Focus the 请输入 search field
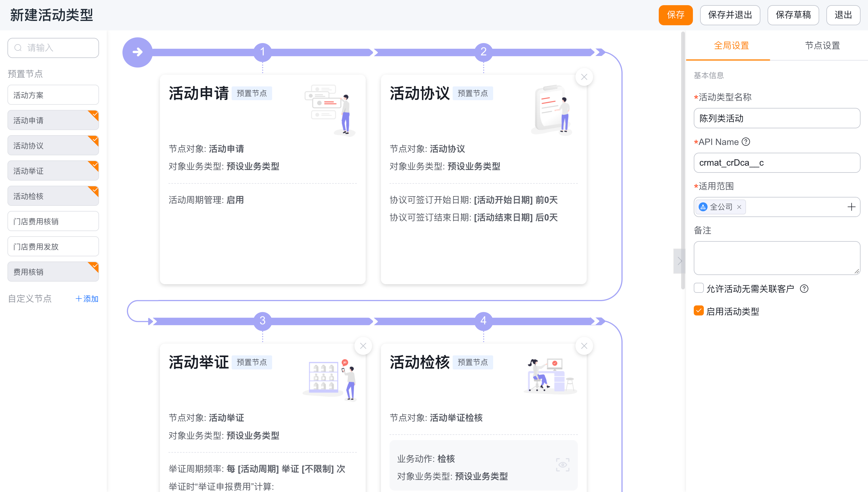The image size is (868, 492). point(53,48)
